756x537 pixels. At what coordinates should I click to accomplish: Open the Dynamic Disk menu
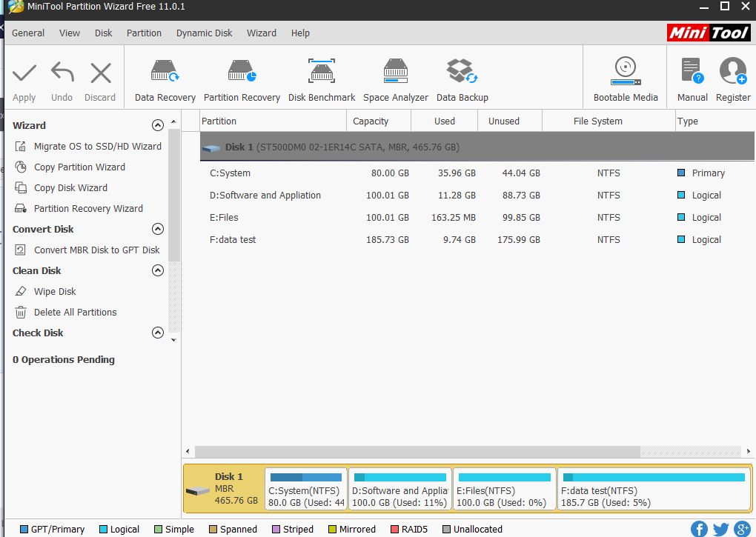click(204, 33)
